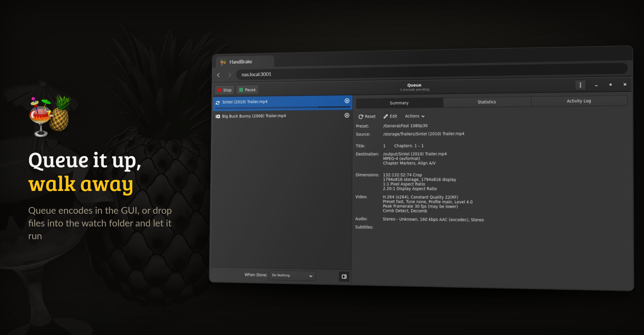Click the Big Buck Bunny pending status icon
Image resolution: width=644 pixels, height=335 pixels.
click(218, 117)
